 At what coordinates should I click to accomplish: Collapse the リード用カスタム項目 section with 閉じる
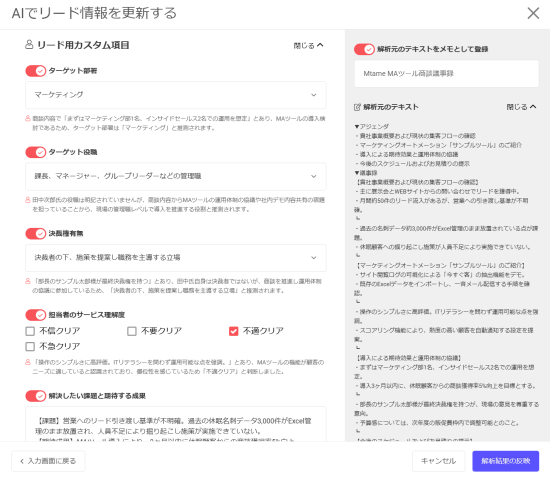coord(308,46)
